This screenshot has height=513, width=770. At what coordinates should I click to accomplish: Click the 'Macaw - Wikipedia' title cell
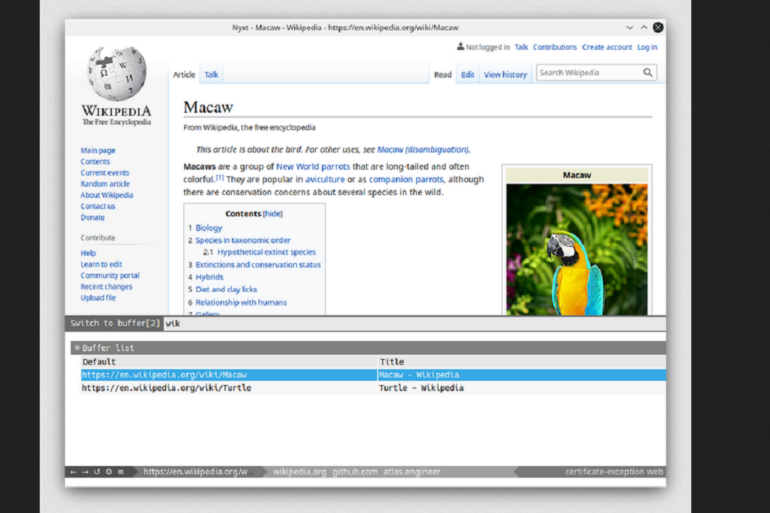click(522, 375)
